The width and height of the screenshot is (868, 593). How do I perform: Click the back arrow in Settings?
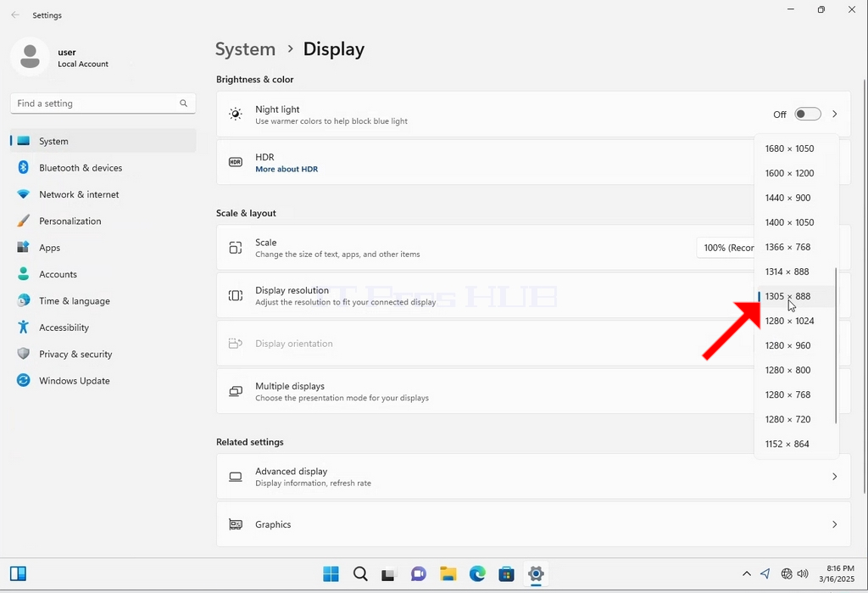coord(15,15)
